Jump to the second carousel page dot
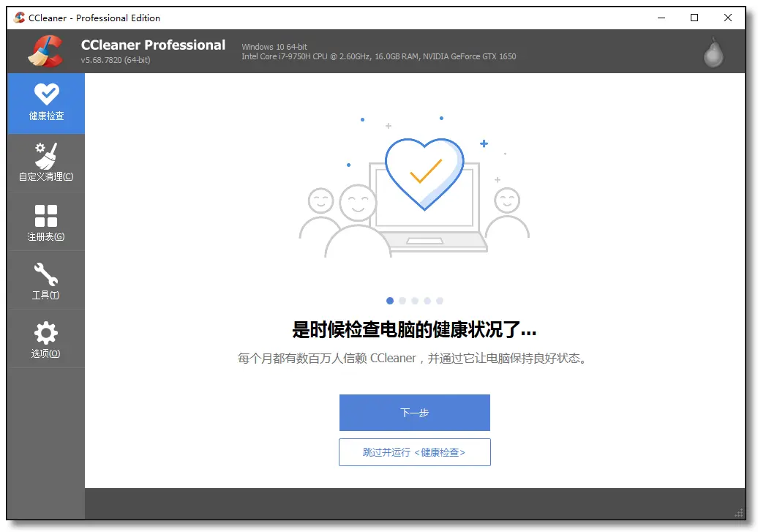758x532 pixels. (x=402, y=301)
